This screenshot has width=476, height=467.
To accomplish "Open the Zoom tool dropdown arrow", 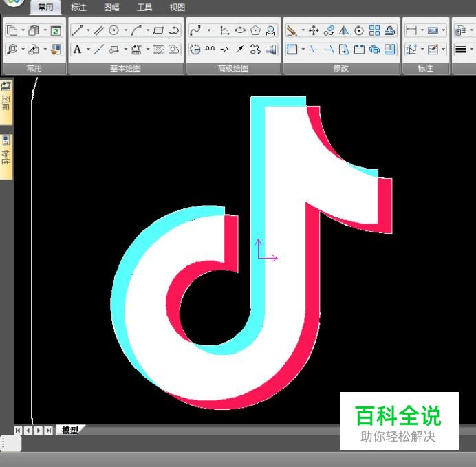I will 23,49.
